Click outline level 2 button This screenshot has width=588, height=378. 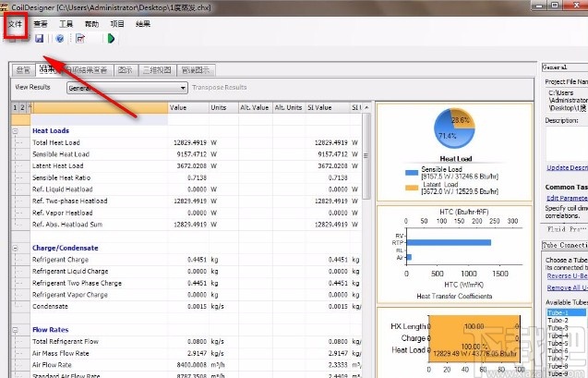coord(22,108)
